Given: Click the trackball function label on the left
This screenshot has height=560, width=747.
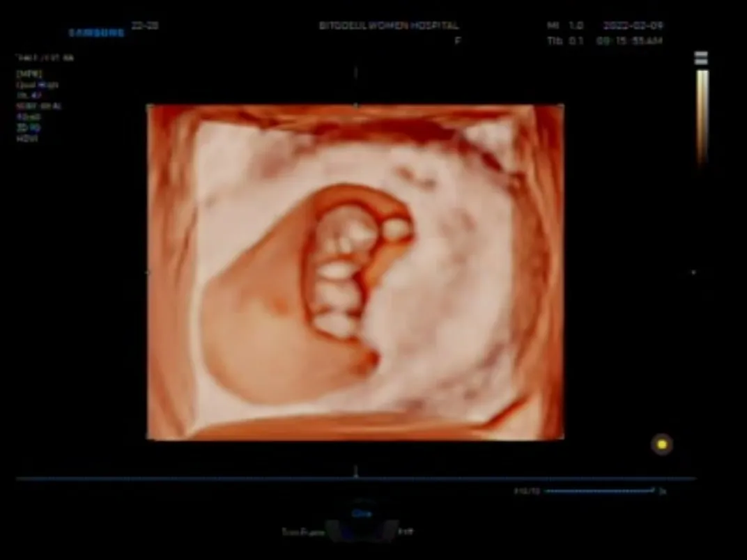Looking at the screenshot, I should pos(303,532).
